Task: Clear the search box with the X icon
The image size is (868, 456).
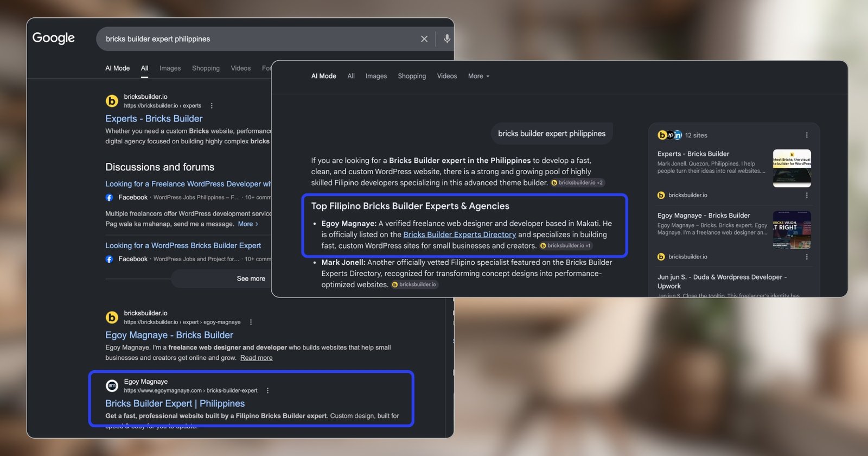Action: pyautogui.click(x=424, y=39)
